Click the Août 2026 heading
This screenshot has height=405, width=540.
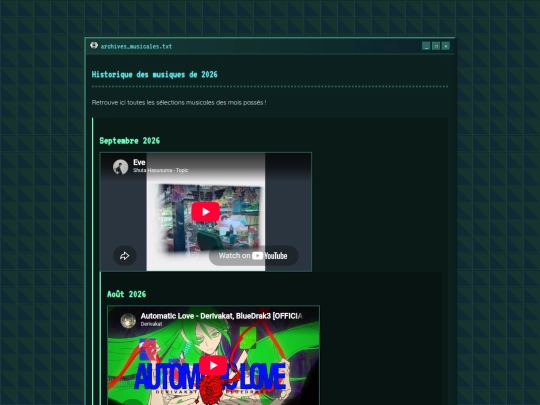point(126,294)
